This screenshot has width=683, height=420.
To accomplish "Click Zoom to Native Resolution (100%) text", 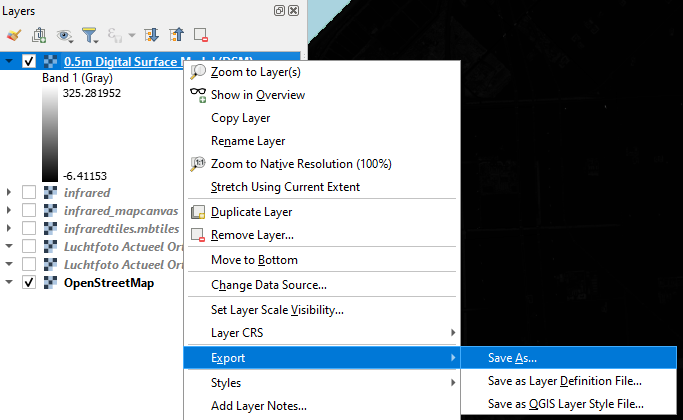I will [301, 164].
